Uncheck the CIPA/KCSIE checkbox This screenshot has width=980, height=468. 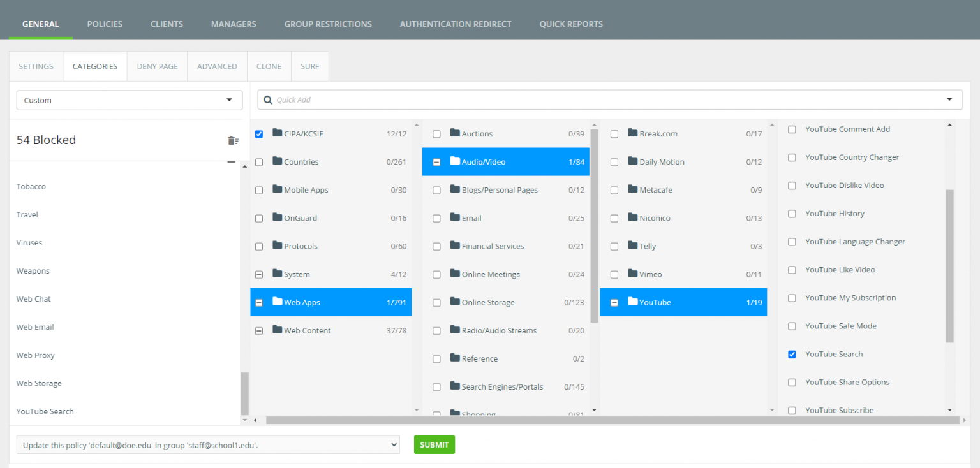(258, 133)
